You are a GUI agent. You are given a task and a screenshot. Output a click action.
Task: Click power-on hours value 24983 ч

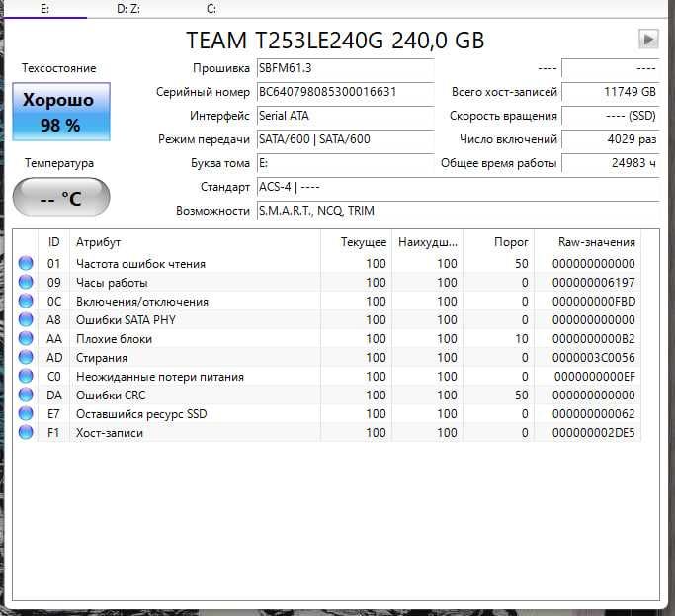click(611, 163)
